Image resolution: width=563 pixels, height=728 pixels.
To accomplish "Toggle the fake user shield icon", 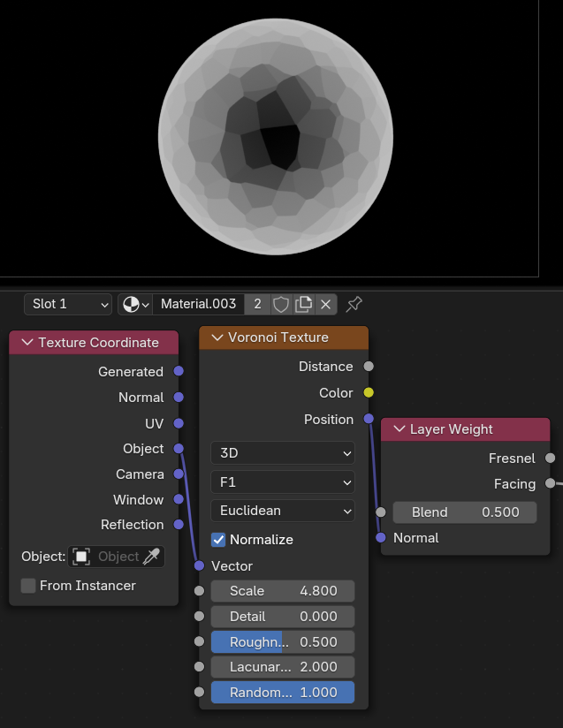I will [x=281, y=304].
